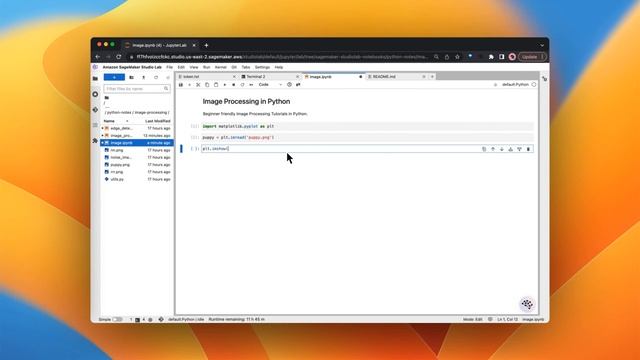Close the token.txt tab
This screenshot has width=640, height=360.
(234, 77)
